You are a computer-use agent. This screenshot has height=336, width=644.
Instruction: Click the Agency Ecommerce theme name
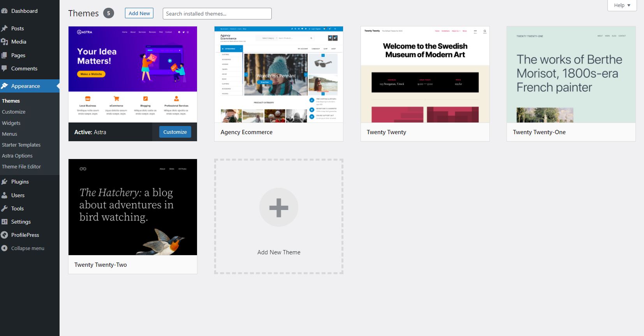tap(246, 132)
